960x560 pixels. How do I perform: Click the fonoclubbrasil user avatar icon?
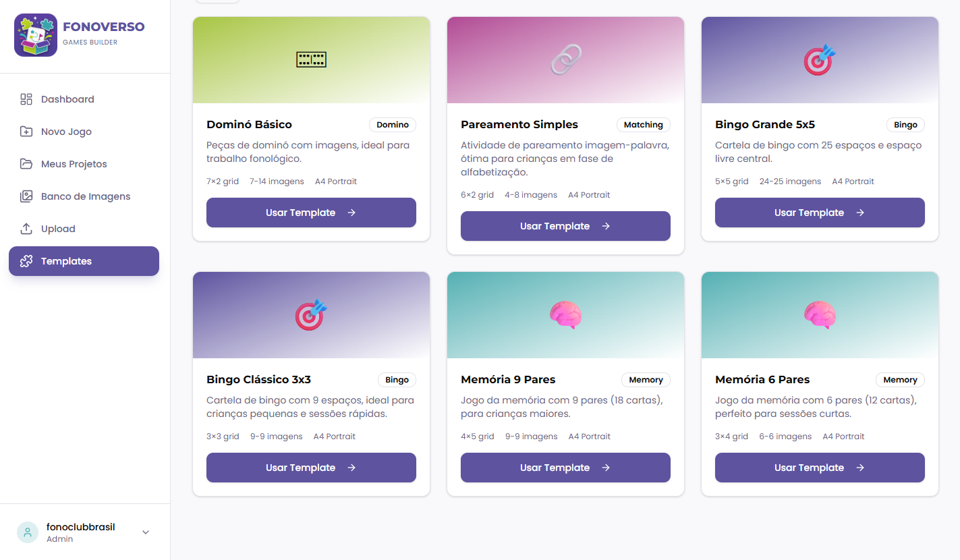tap(28, 532)
